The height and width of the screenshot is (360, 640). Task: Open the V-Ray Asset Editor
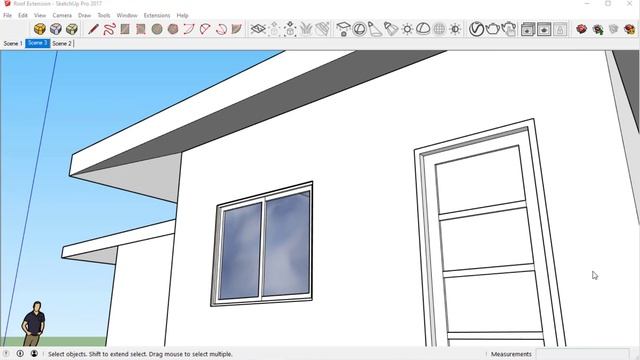coord(476,29)
